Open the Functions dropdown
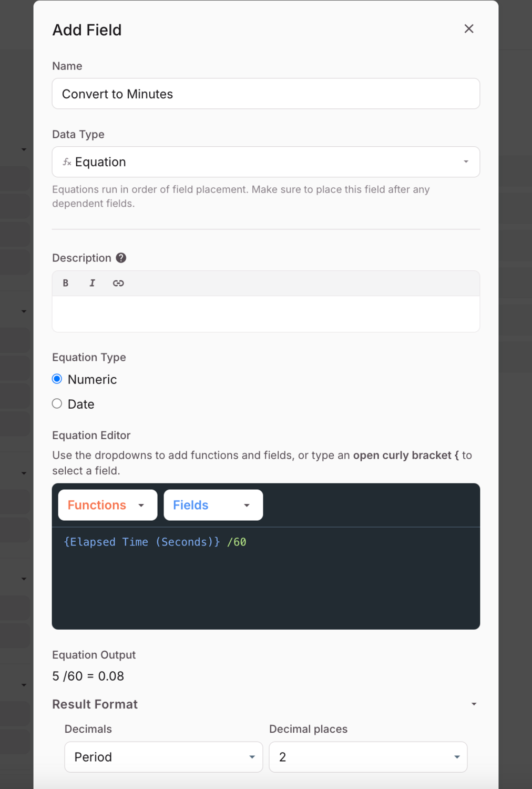Viewport: 532px width, 789px height. 108,505
